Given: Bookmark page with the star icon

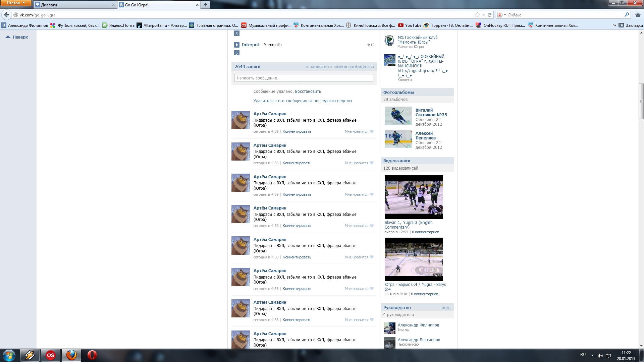Looking at the screenshot, I should click(x=477, y=15).
